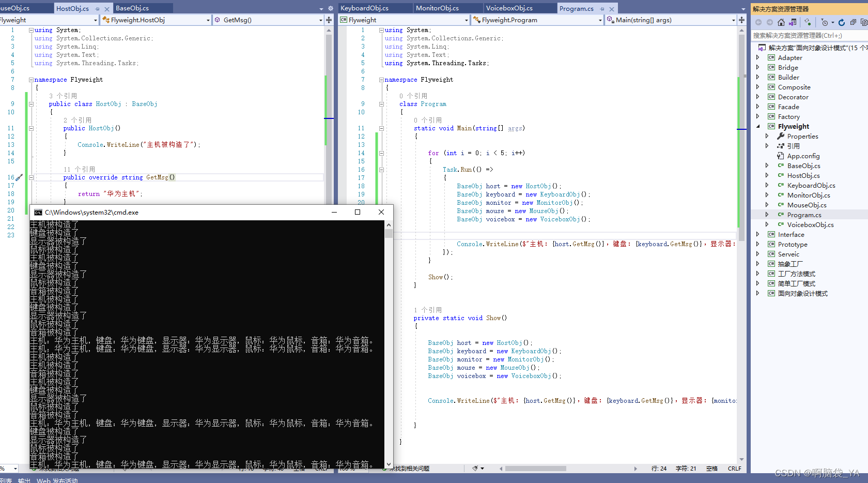Click the Bridge project icon
Screen dimensions: 868x483
coord(771,67)
